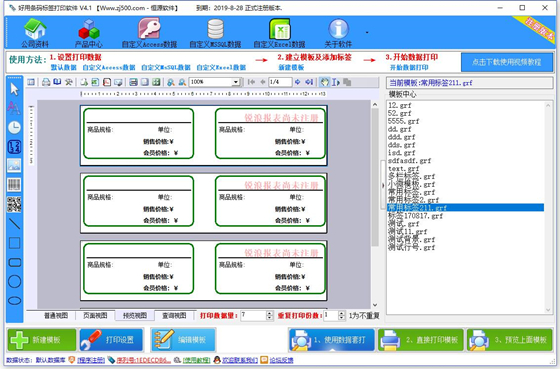
Task: Switch to the 预览视图 tab
Action: pos(135,315)
